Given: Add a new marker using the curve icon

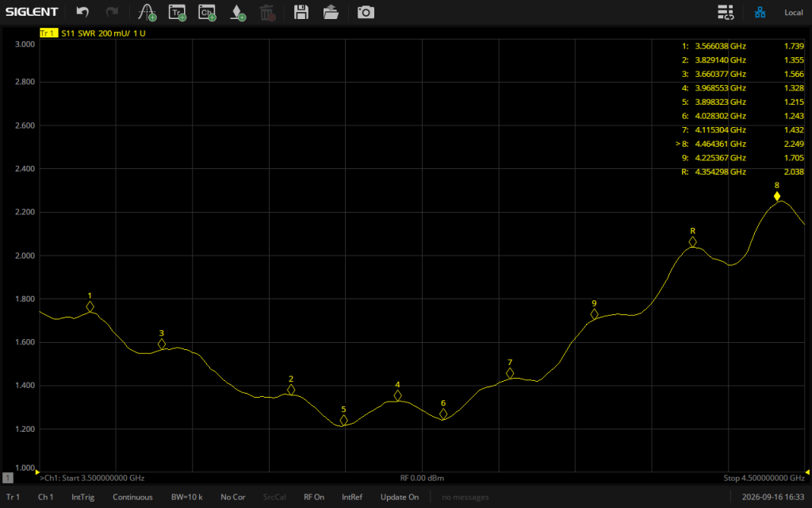Looking at the screenshot, I should coord(147,13).
